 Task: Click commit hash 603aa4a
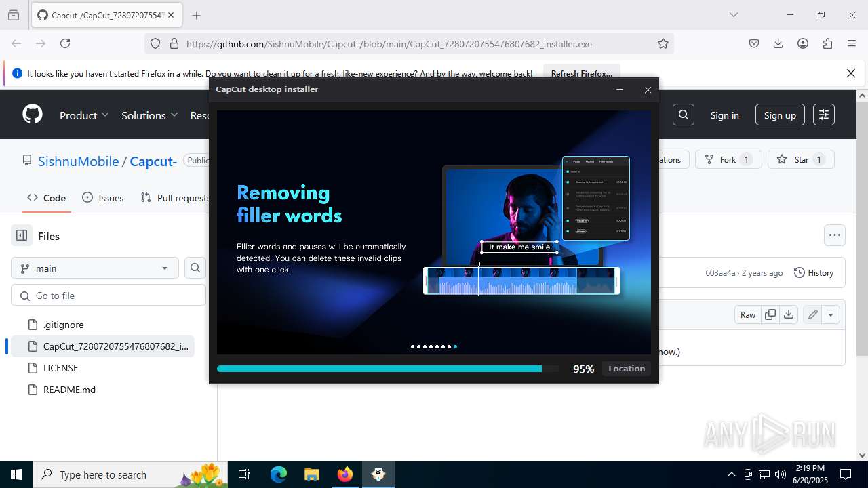720,272
